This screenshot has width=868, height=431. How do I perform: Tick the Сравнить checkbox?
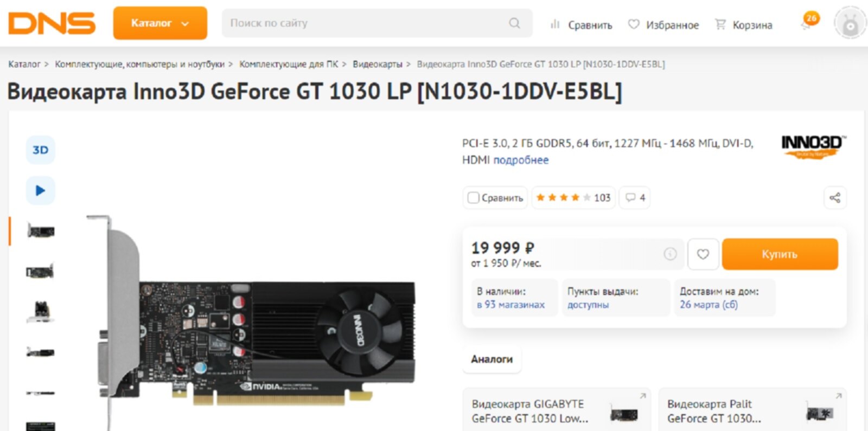click(x=473, y=198)
